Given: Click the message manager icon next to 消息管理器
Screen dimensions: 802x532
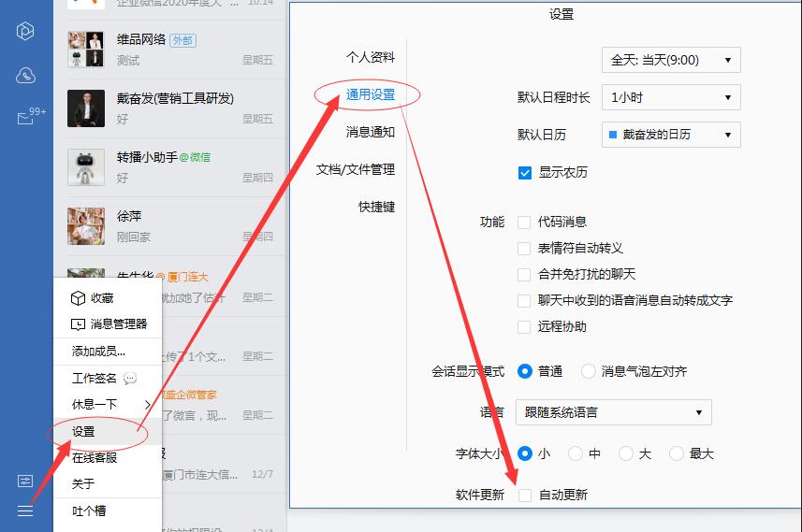Looking at the screenshot, I should [78, 324].
